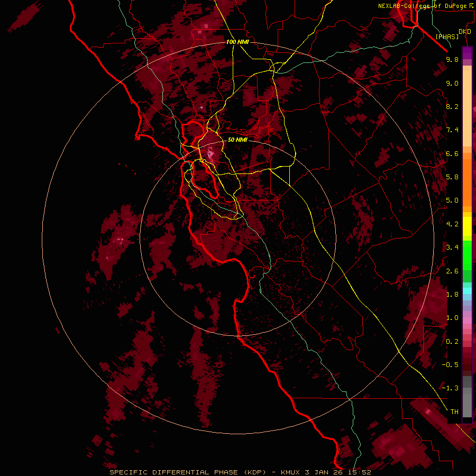Click the 8.2 value on color scale
The width and height of the screenshot is (476, 476).
(x=452, y=106)
